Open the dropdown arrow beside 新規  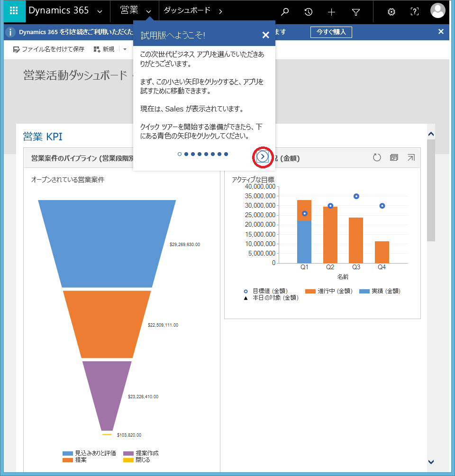click(125, 49)
